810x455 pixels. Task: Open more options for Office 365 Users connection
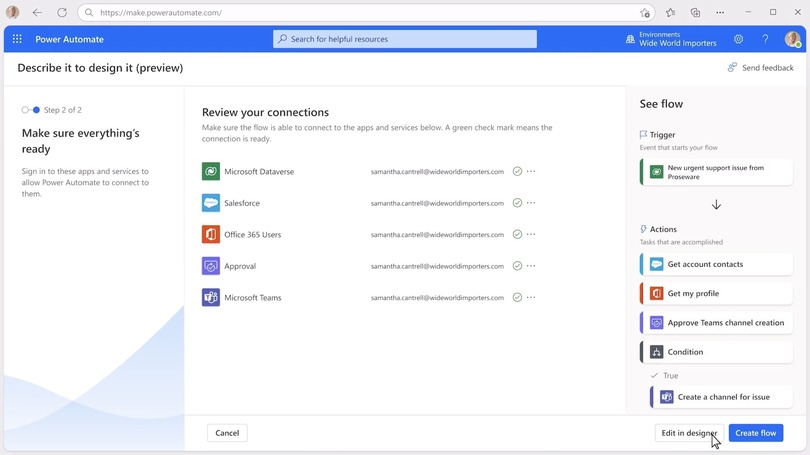pos(531,234)
